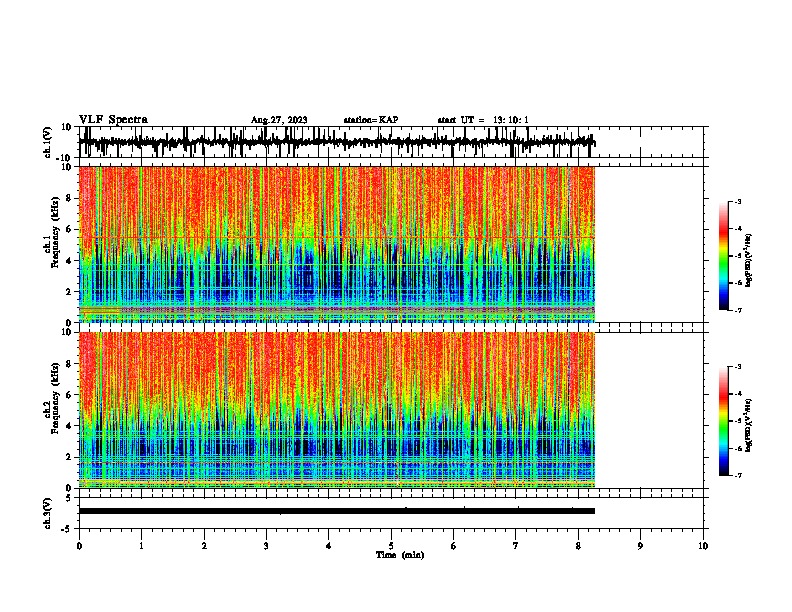
Task: Select the "ch.1(V)" waveform axis label
Action: 48,142
